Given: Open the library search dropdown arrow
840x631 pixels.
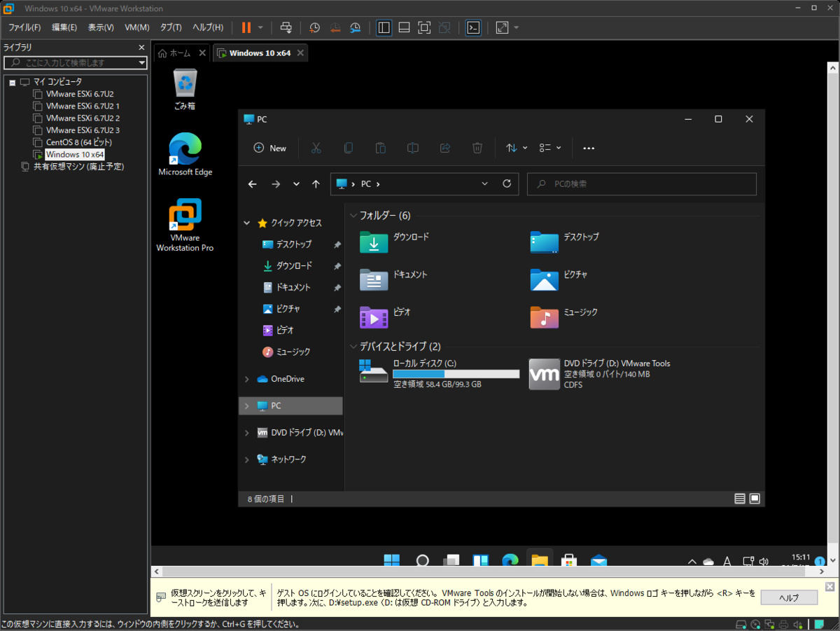Looking at the screenshot, I should 142,62.
